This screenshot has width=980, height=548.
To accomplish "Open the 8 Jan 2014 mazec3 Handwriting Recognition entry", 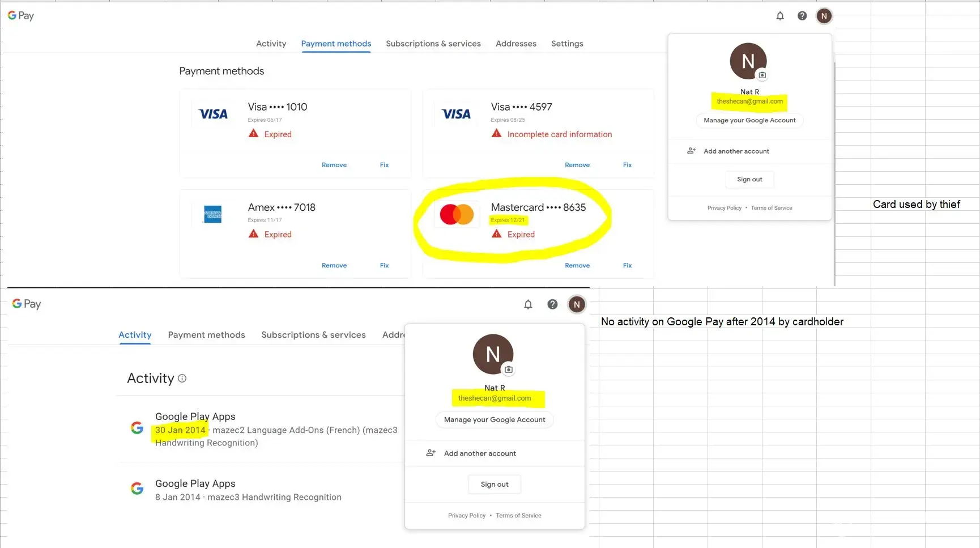I will pos(248,490).
